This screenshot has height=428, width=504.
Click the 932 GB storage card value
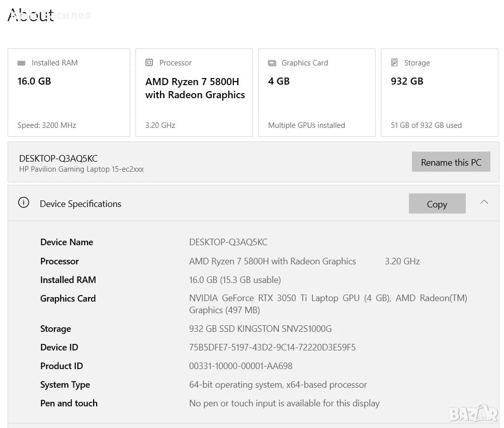(x=407, y=81)
